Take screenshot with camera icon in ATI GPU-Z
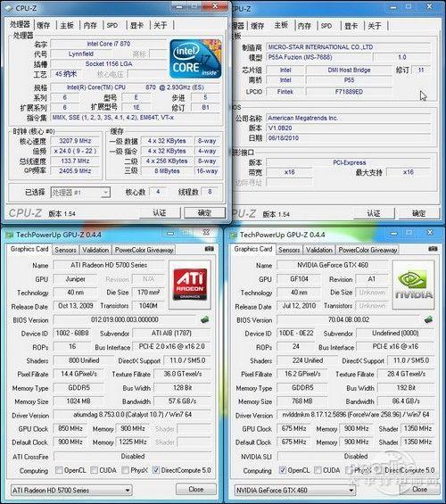Viewport: 446px width, 504px height. coord(210,249)
